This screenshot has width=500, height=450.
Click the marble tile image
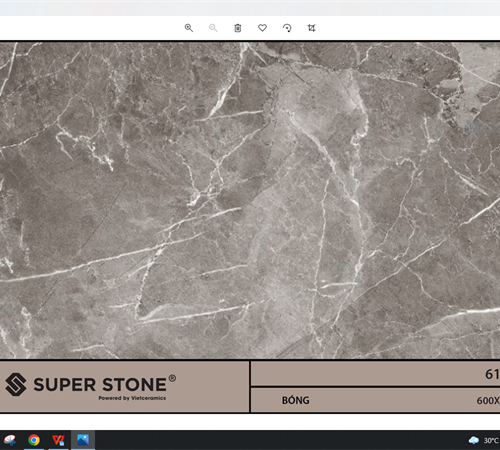[250, 200]
